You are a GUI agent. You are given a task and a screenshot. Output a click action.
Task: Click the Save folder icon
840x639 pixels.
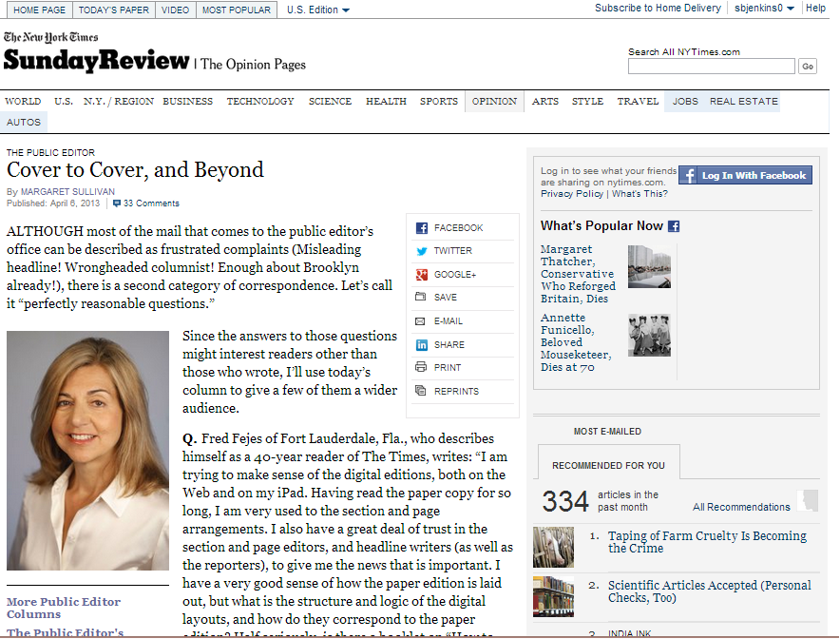click(x=421, y=297)
